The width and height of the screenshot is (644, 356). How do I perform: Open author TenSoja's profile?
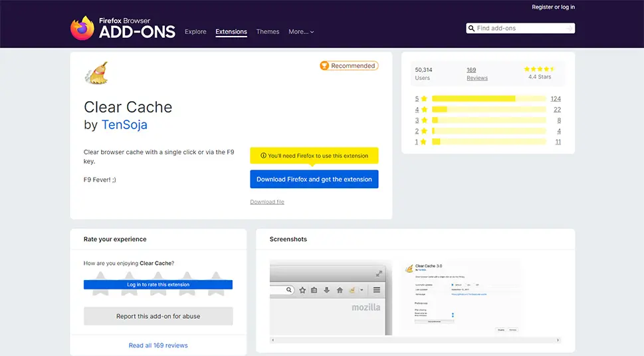pos(124,124)
